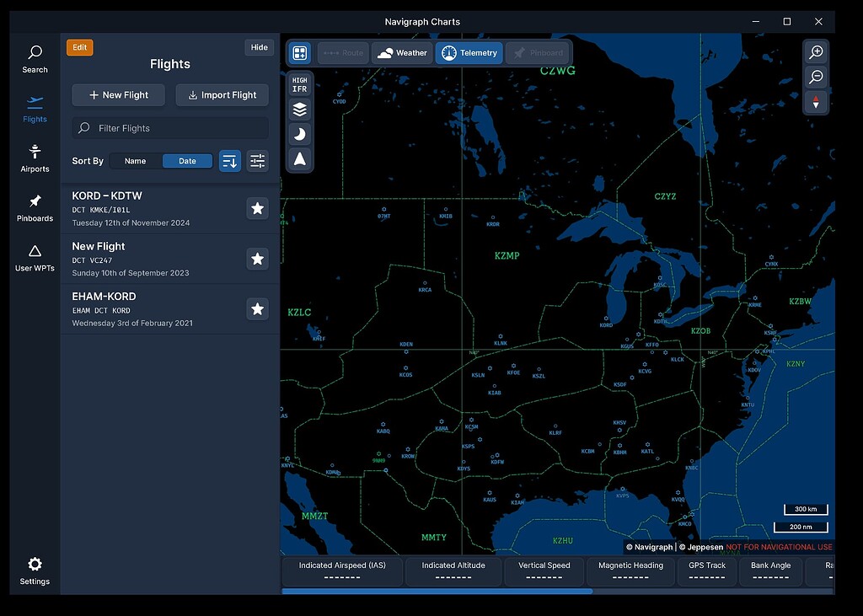Star the EHAM-KORD flight as favorite

click(x=257, y=308)
